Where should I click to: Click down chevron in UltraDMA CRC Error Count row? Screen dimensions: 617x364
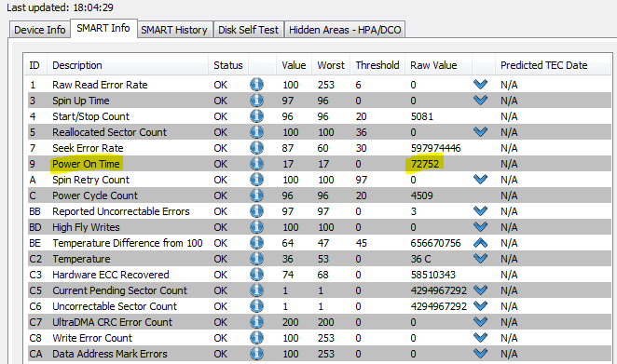pos(480,322)
